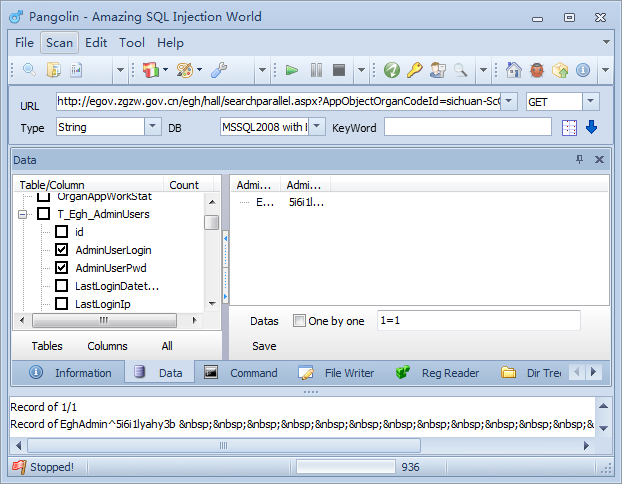Switch to the Command tab
This screenshot has width=622, height=484.
[x=240, y=373]
